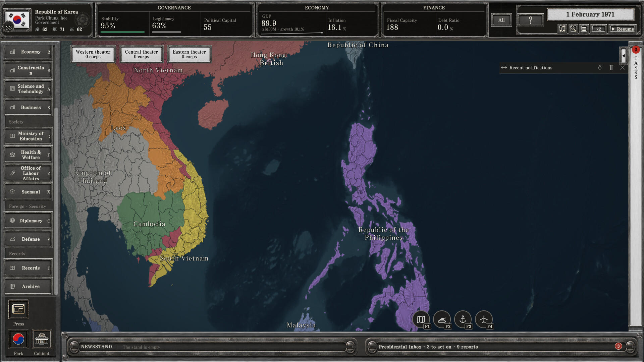Open the Construction menu
644x362 pixels.
tap(28, 70)
